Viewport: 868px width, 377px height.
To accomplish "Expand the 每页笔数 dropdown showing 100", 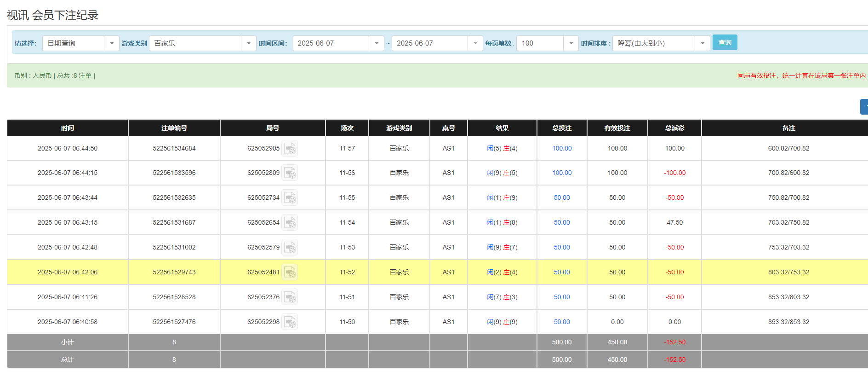I will [571, 43].
